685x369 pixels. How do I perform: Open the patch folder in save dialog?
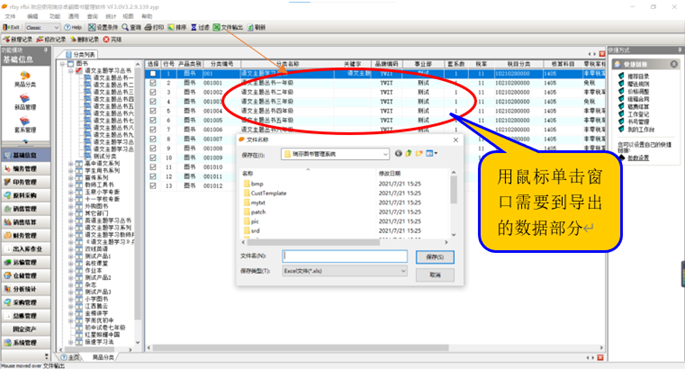tap(255, 212)
